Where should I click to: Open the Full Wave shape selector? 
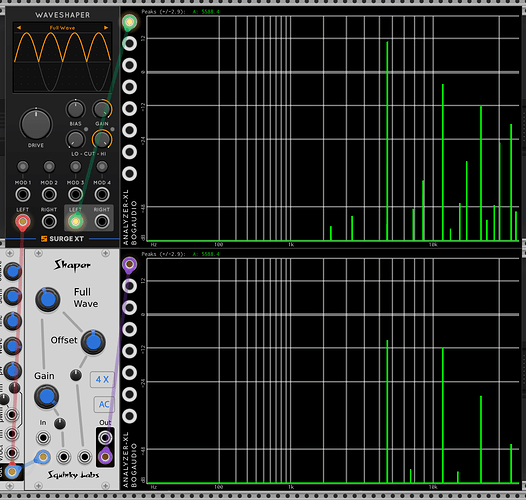62,28
